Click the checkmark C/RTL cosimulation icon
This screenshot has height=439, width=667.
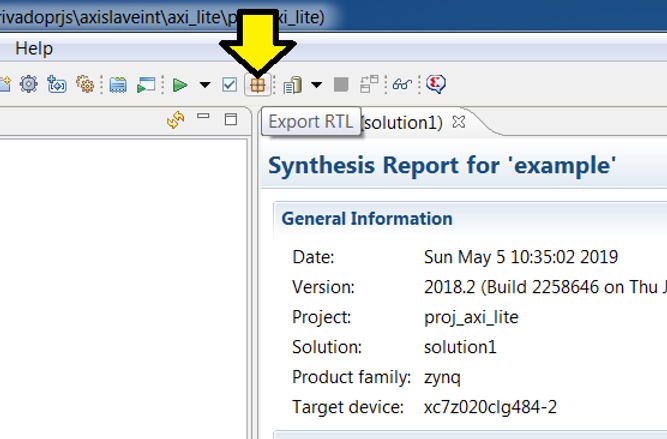point(230,85)
